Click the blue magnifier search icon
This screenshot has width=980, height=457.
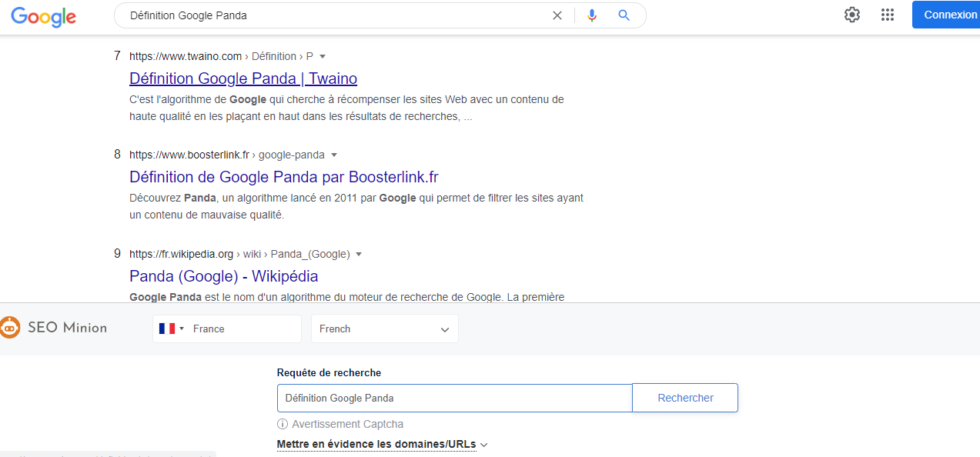pos(624,15)
